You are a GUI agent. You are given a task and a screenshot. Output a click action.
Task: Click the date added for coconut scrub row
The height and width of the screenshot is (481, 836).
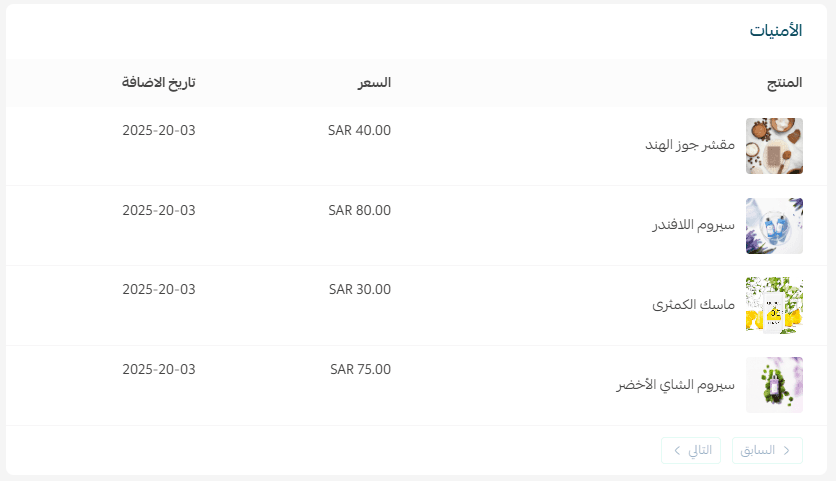[x=159, y=130]
